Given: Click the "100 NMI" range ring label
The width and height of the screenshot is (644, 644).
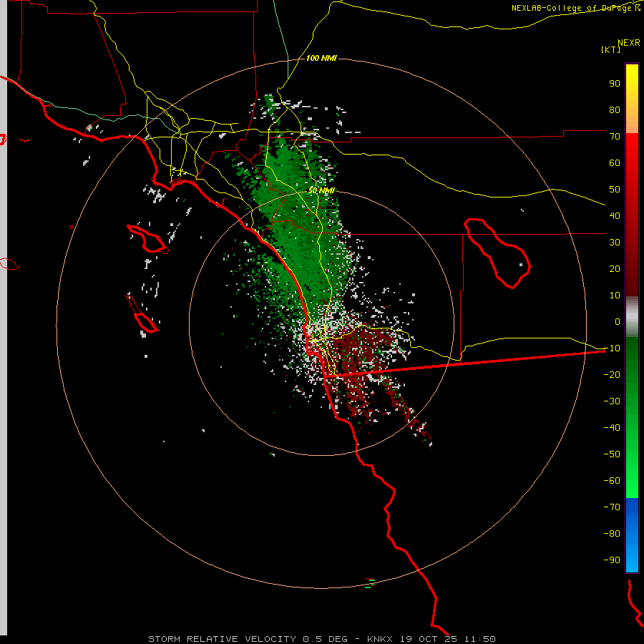Looking at the screenshot, I should [x=321, y=59].
